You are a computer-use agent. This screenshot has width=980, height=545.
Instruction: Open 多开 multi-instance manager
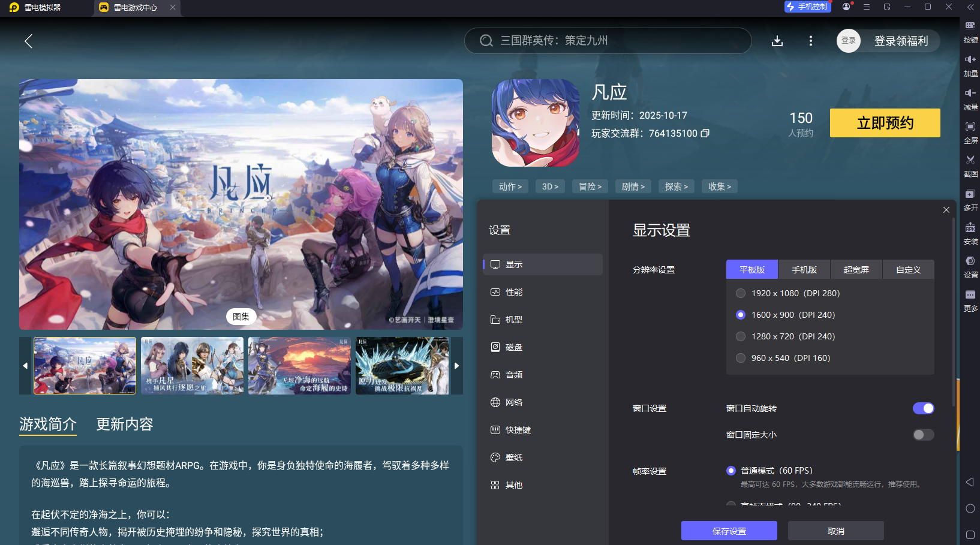pyautogui.click(x=970, y=200)
